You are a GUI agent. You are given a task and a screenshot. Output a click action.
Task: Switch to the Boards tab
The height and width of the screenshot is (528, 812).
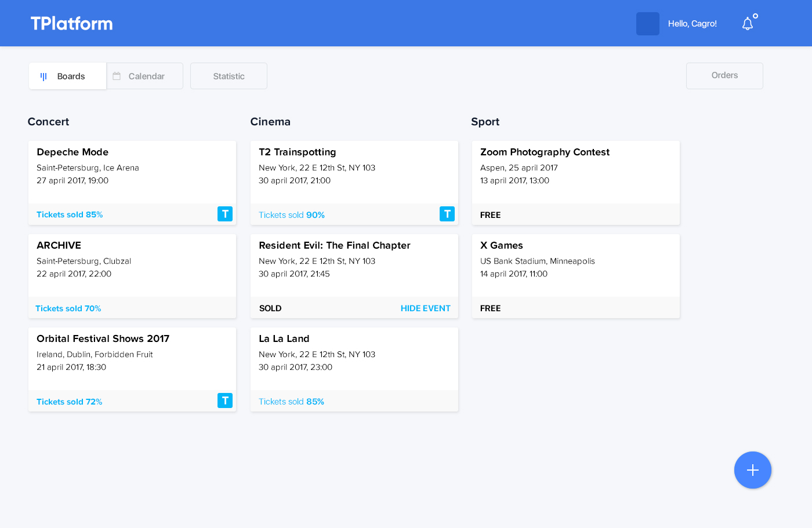tap(67, 76)
